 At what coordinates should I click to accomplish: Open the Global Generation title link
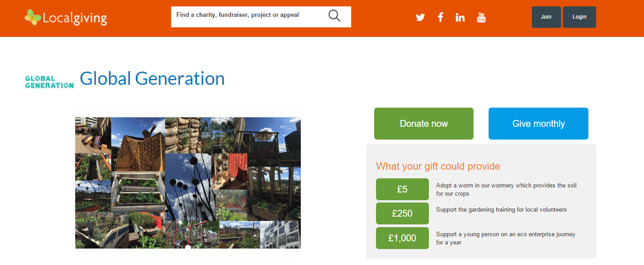pyautogui.click(x=152, y=78)
